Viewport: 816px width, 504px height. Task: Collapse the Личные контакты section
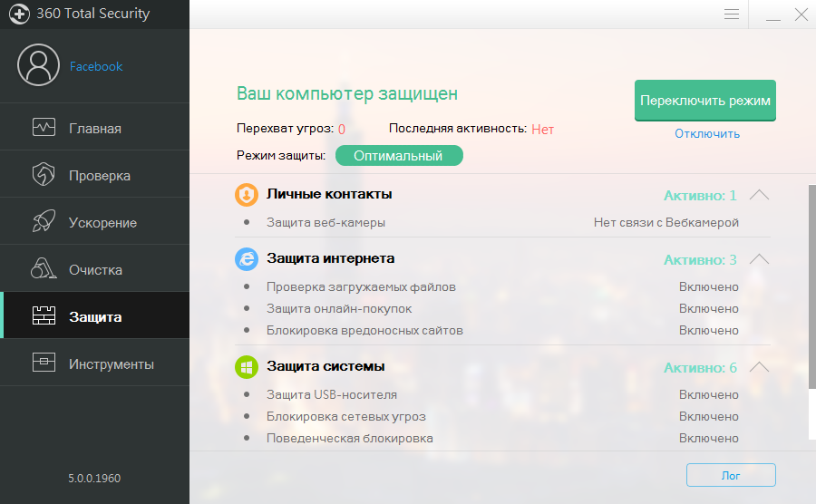[759, 195]
